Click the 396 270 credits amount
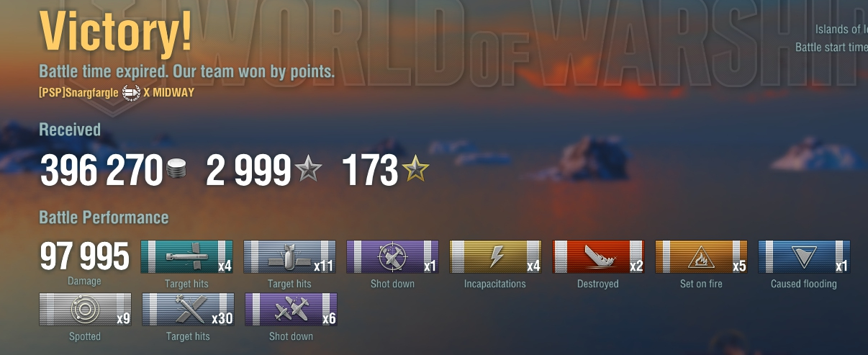 point(101,171)
